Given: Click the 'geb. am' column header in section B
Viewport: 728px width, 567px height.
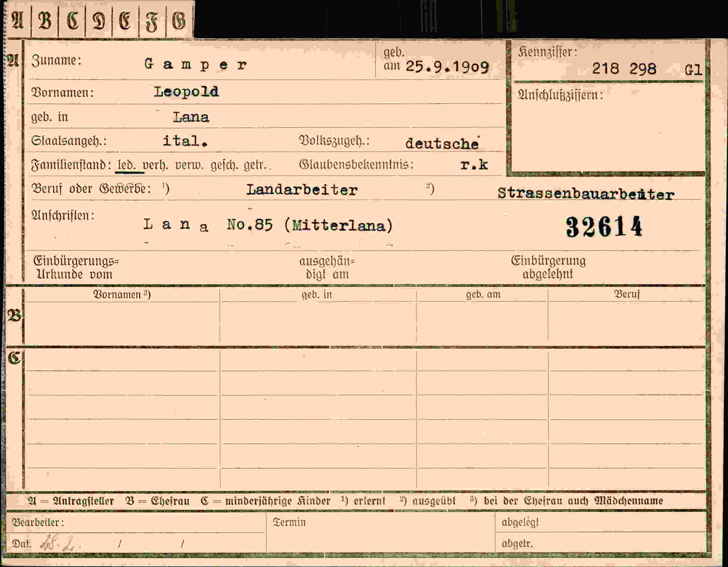Looking at the screenshot, I should click(483, 294).
